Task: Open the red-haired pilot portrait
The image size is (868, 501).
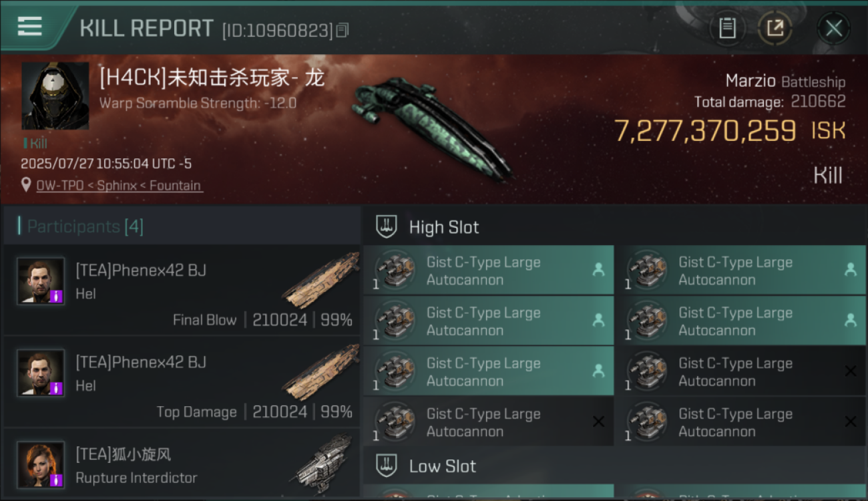Action: [x=41, y=465]
